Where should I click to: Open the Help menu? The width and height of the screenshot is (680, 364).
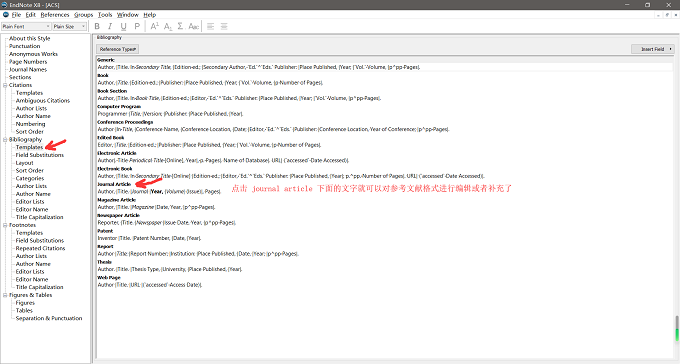tap(150, 15)
